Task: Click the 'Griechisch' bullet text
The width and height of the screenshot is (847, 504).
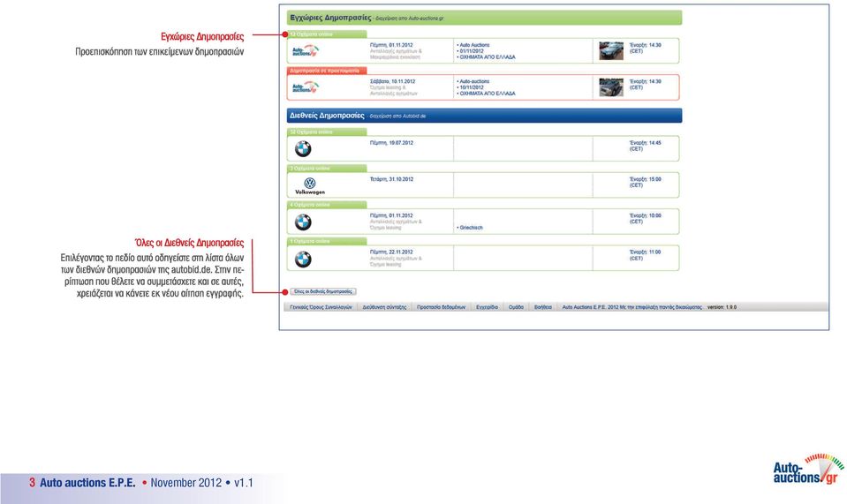Action: (470, 228)
